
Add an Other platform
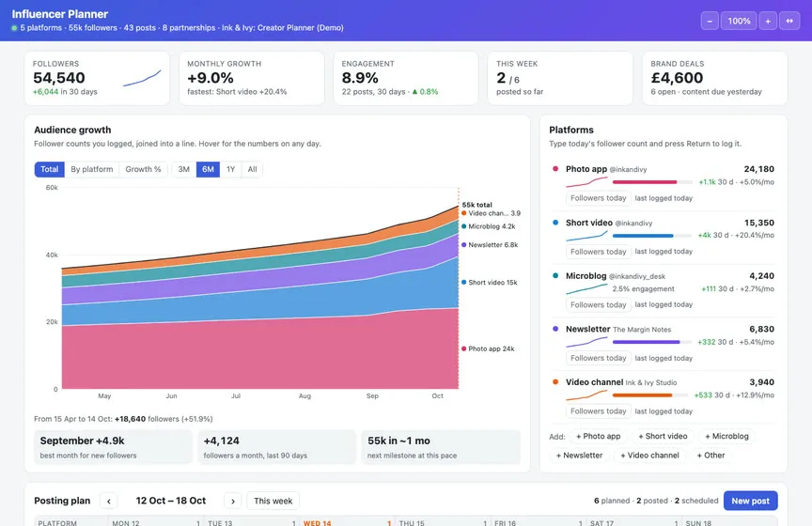coord(711,456)
